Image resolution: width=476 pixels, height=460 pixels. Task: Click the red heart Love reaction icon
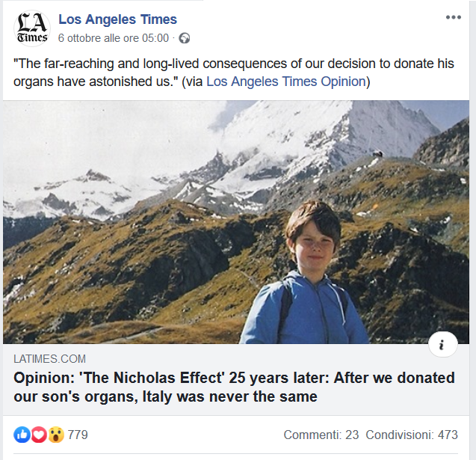click(x=38, y=435)
